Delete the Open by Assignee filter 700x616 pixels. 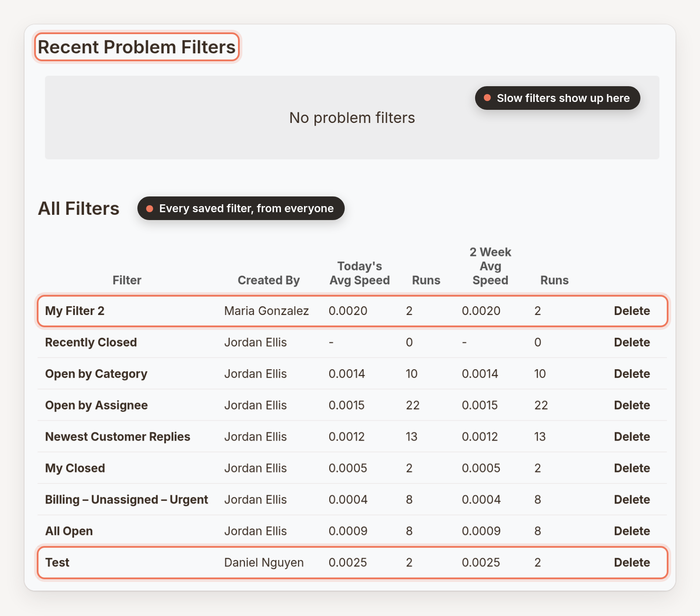pyautogui.click(x=632, y=405)
